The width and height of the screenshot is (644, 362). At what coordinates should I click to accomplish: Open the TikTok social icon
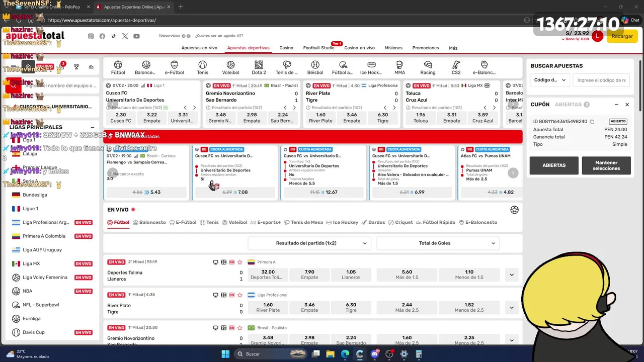[114, 36]
